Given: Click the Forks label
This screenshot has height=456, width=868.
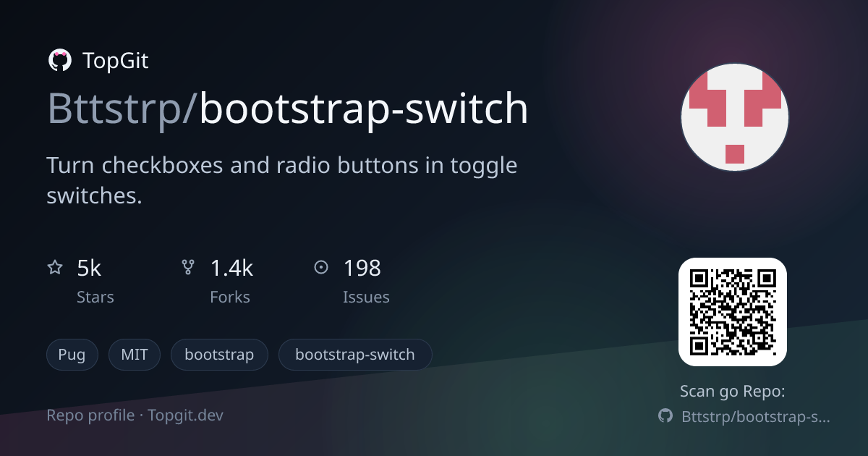Looking at the screenshot, I should click(230, 297).
